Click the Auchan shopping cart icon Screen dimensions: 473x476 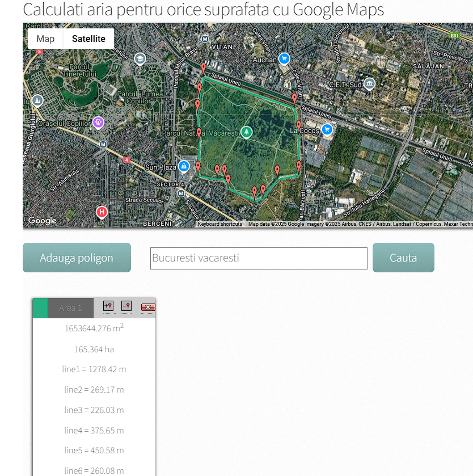(285, 59)
